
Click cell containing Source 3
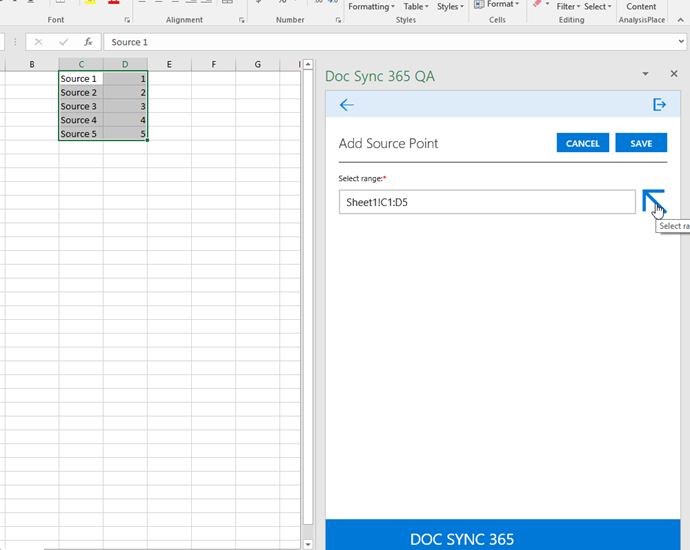tap(81, 106)
